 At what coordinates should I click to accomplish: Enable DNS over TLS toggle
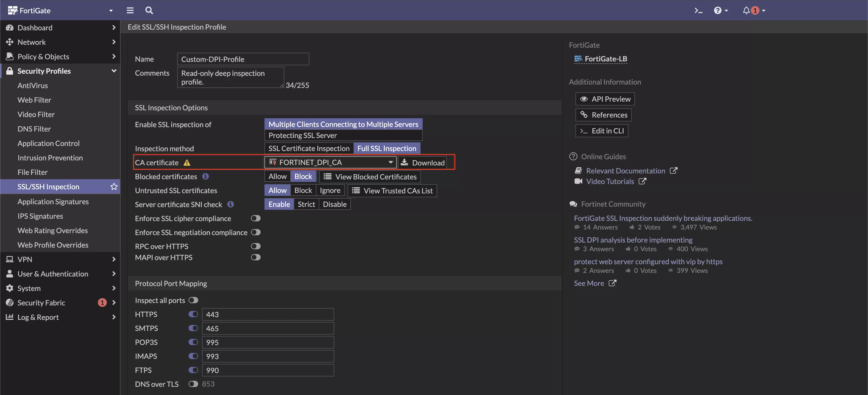(x=193, y=384)
